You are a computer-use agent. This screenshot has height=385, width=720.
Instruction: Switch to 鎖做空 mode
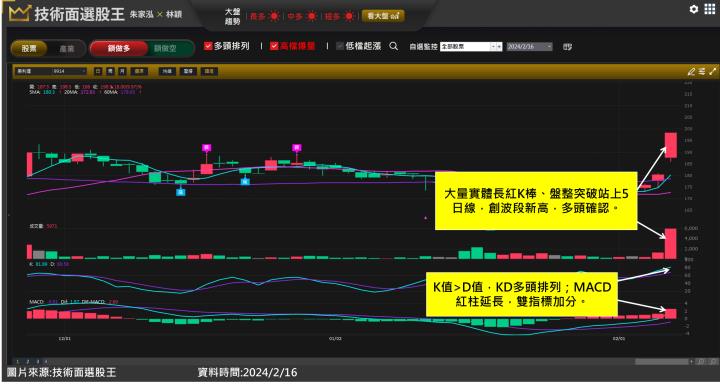(166, 48)
